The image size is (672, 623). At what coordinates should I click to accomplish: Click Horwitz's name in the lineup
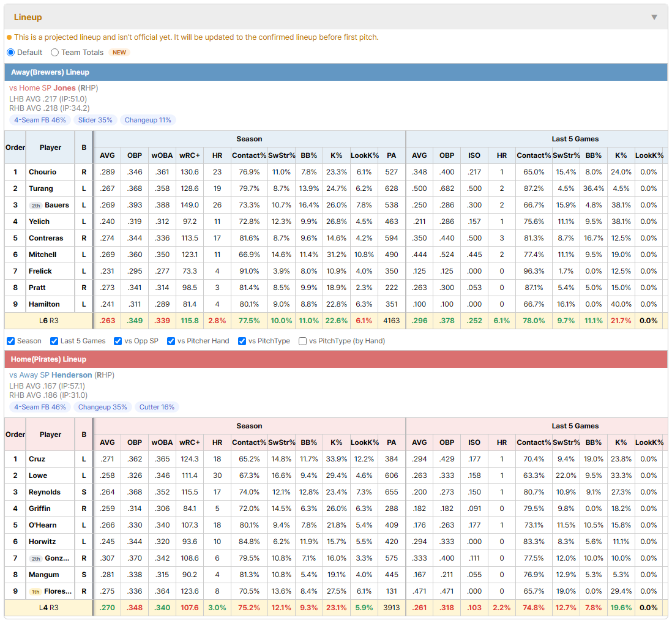click(x=42, y=542)
